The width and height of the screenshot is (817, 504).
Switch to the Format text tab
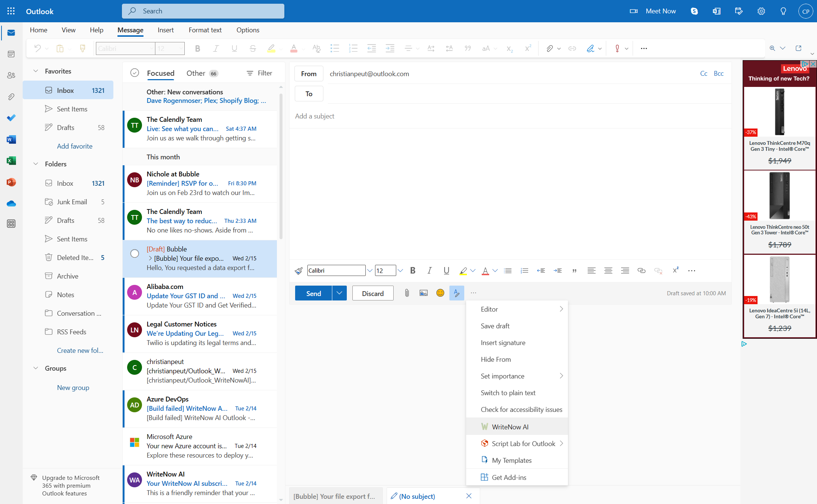(205, 30)
